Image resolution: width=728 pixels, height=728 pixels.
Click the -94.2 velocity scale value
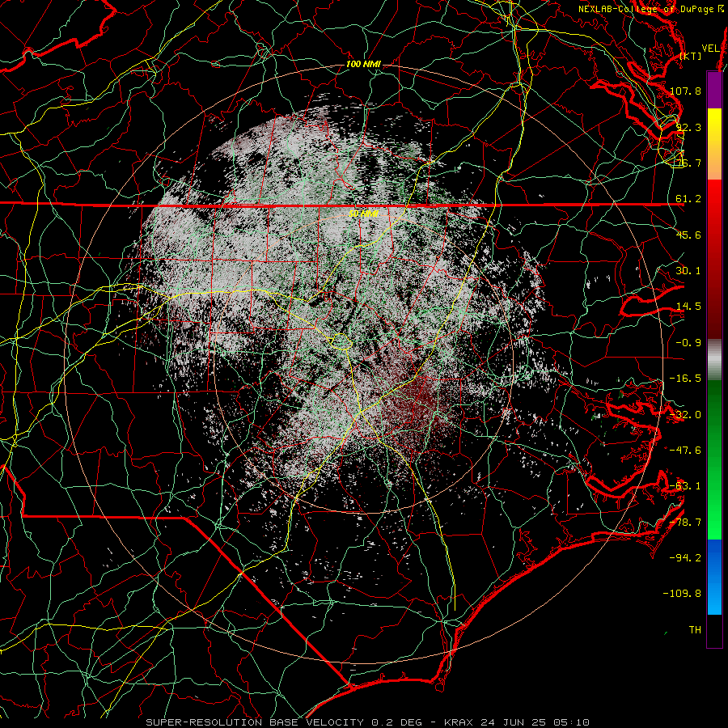point(685,558)
